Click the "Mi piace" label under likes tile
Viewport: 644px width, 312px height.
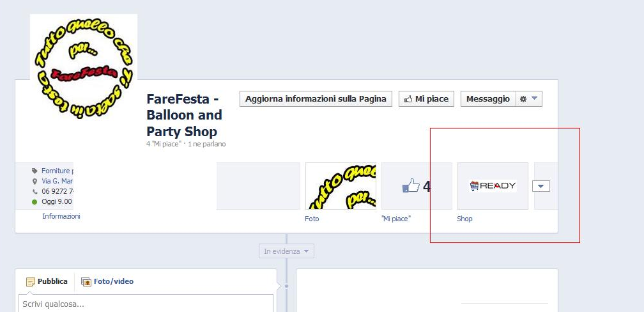tap(396, 219)
